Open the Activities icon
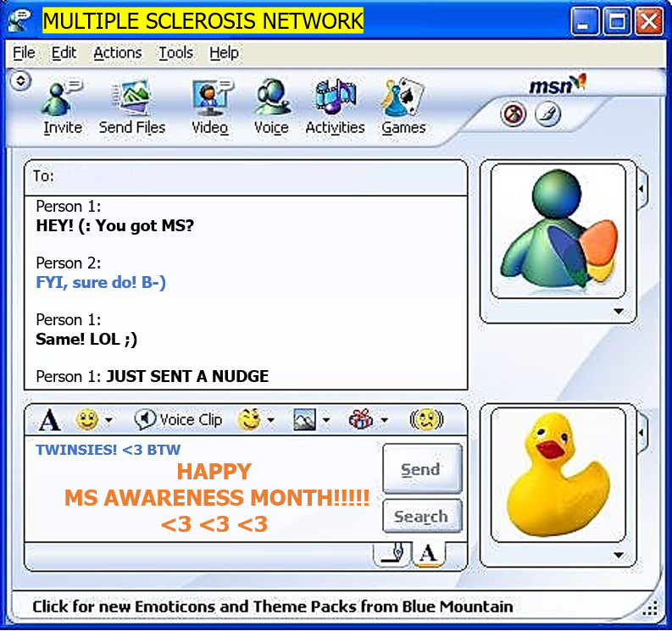Viewport: 672px width, 631px height. pyautogui.click(x=335, y=107)
